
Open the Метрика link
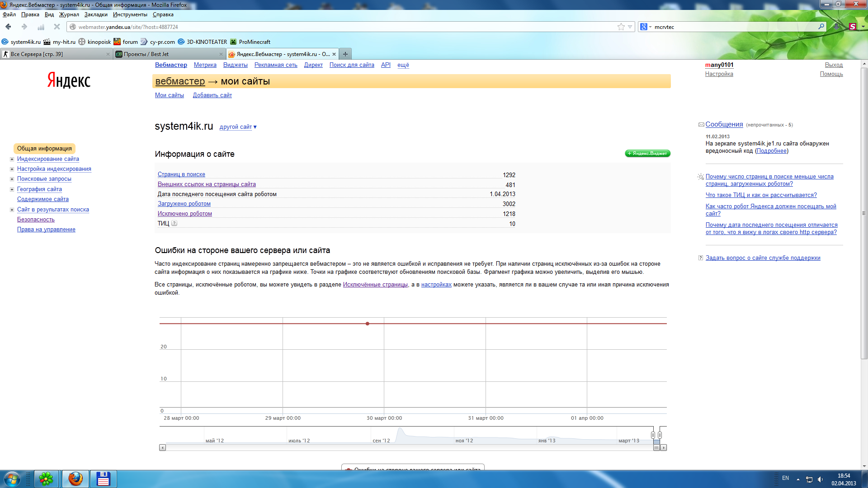205,65
